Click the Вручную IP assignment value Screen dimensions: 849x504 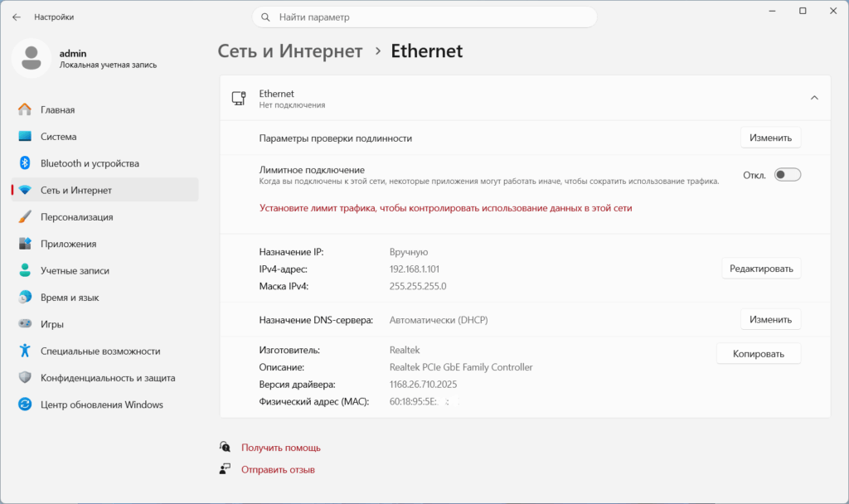click(409, 252)
